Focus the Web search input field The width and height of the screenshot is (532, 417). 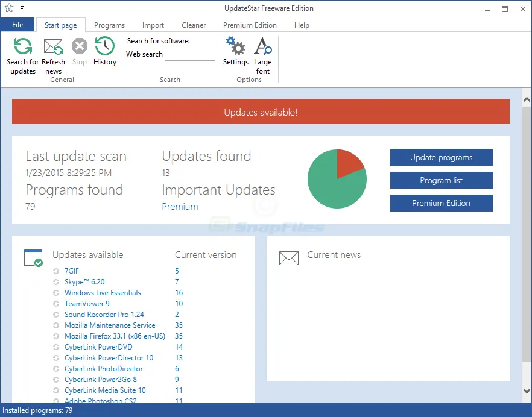189,54
